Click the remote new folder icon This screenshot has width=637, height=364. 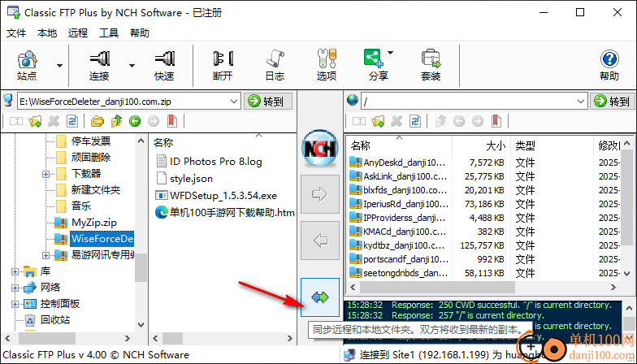pos(378,121)
